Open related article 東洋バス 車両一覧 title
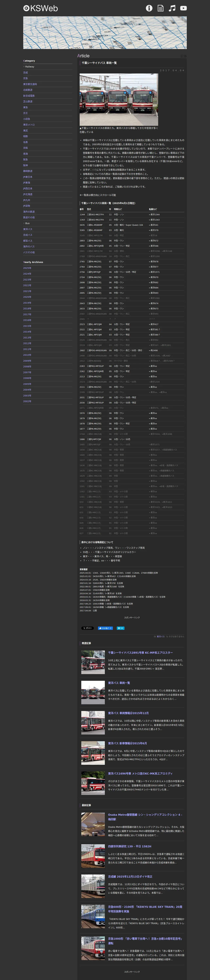Image resolution: width=210 pixels, height=980 pixels. click(x=119, y=683)
